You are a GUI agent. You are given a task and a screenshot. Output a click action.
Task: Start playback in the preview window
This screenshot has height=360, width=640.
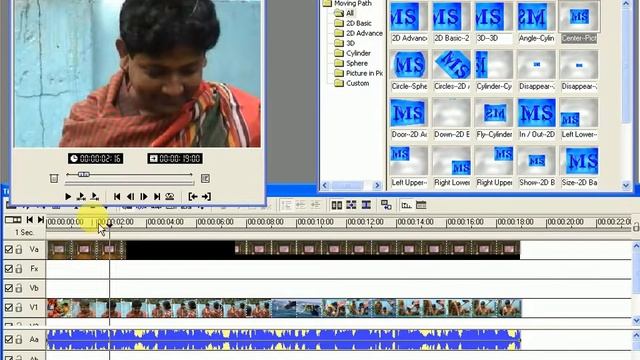click(x=68, y=197)
